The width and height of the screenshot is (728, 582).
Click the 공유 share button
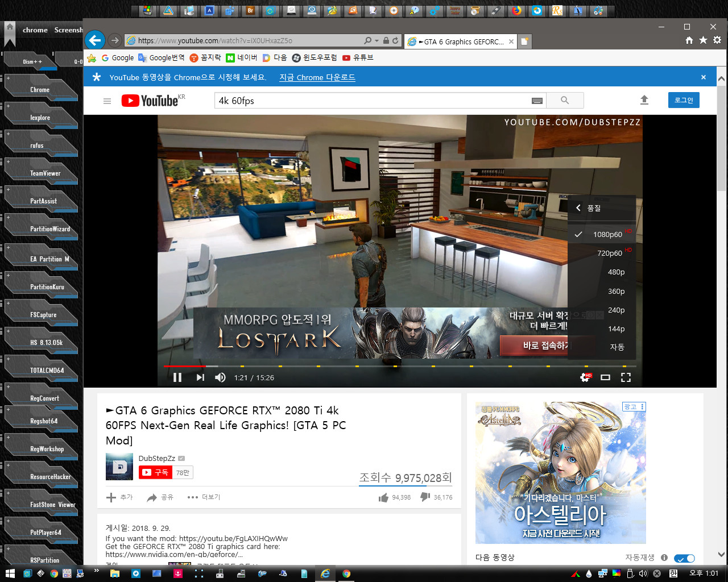tap(160, 497)
